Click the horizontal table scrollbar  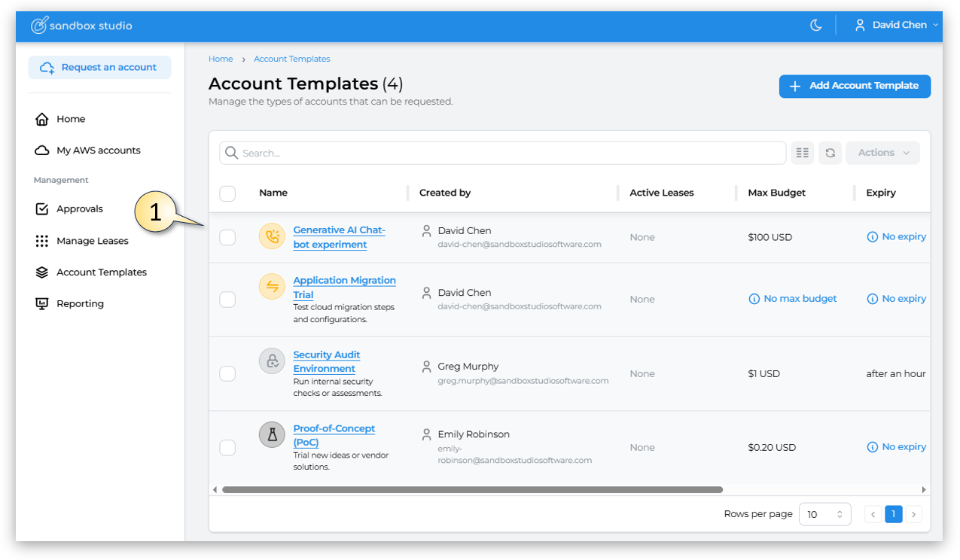tap(472, 489)
